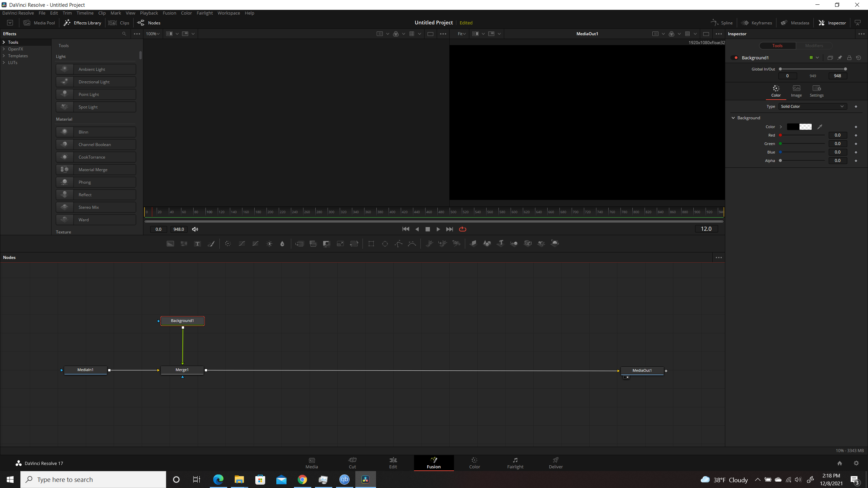The height and width of the screenshot is (488, 868).
Task: Add a Rectangle mask from the toolbar
Action: [x=371, y=244]
